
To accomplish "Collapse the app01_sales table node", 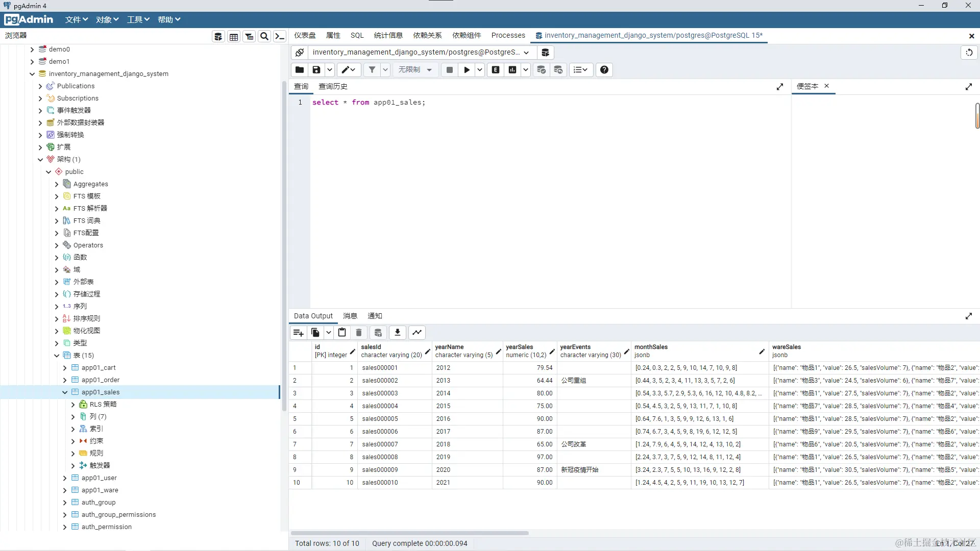I will [x=65, y=392].
